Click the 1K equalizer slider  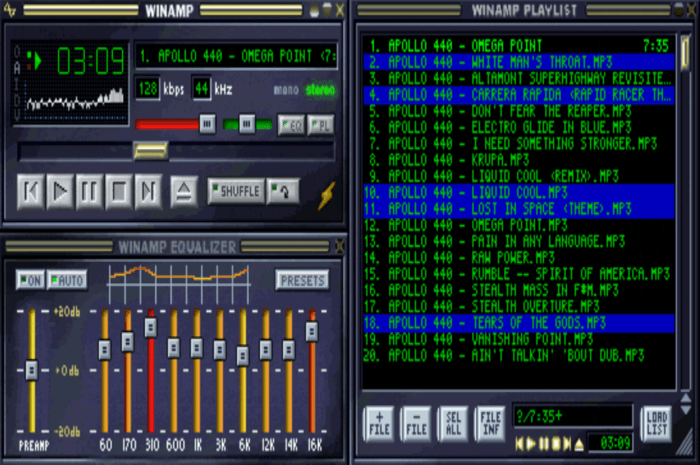coord(197,348)
